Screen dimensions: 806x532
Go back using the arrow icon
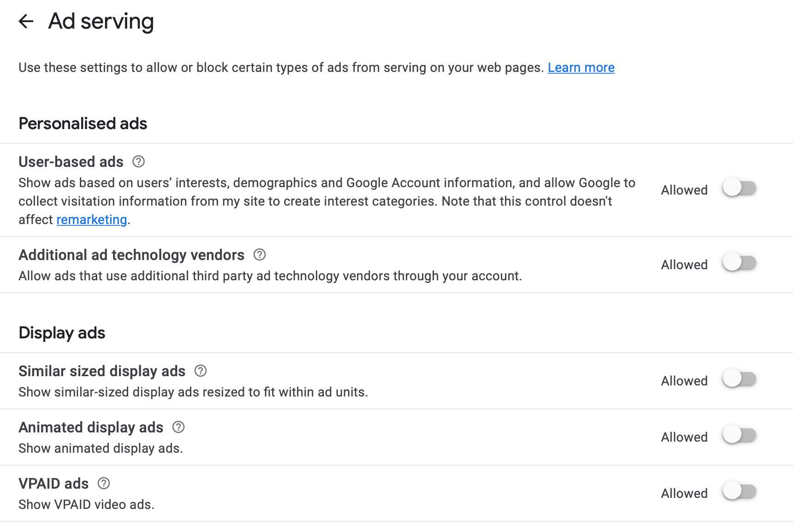[26, 21]
